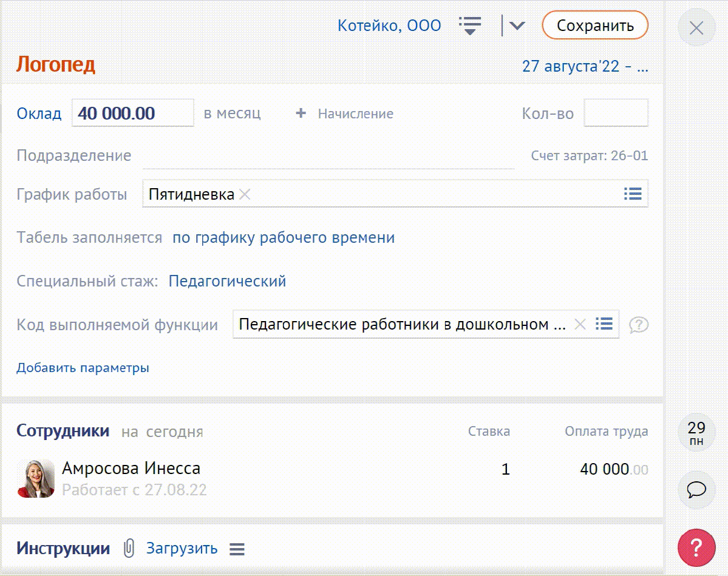Viewport: 728px width, 576px height.
Task: Change табель mode по графику рабочего времени
Action: point(284,238)
